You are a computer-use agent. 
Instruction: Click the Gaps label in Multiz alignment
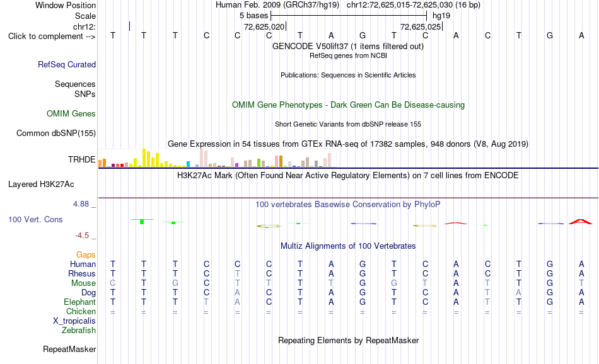pos(86,254)
